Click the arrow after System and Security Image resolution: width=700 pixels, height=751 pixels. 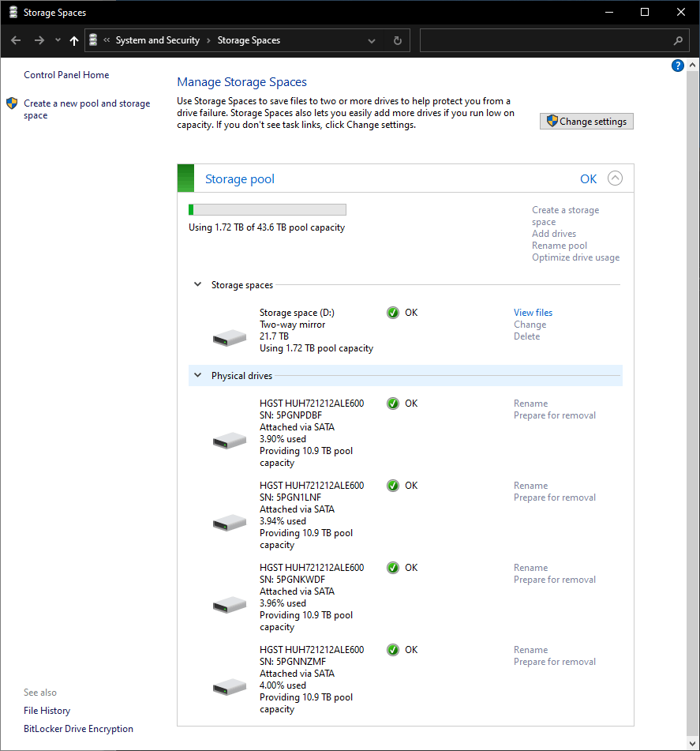click(208, 41)
